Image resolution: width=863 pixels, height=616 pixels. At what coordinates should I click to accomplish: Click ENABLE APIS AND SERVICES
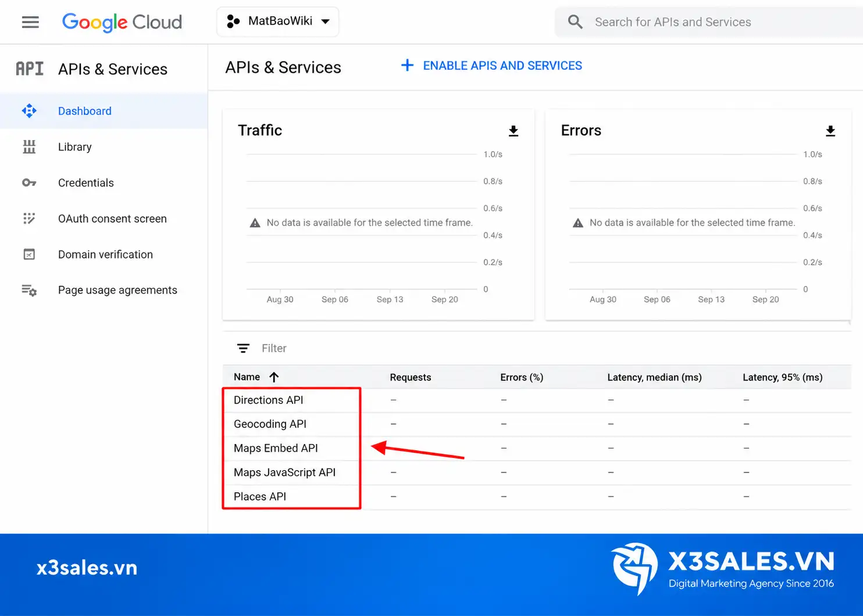pyautogui.click(x=502, y=66)
